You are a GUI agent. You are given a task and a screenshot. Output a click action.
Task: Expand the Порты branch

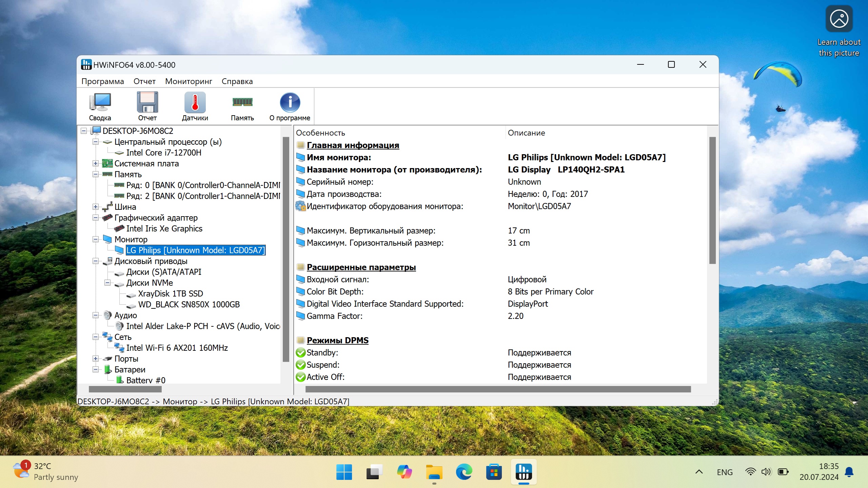(x=96, y=359)
